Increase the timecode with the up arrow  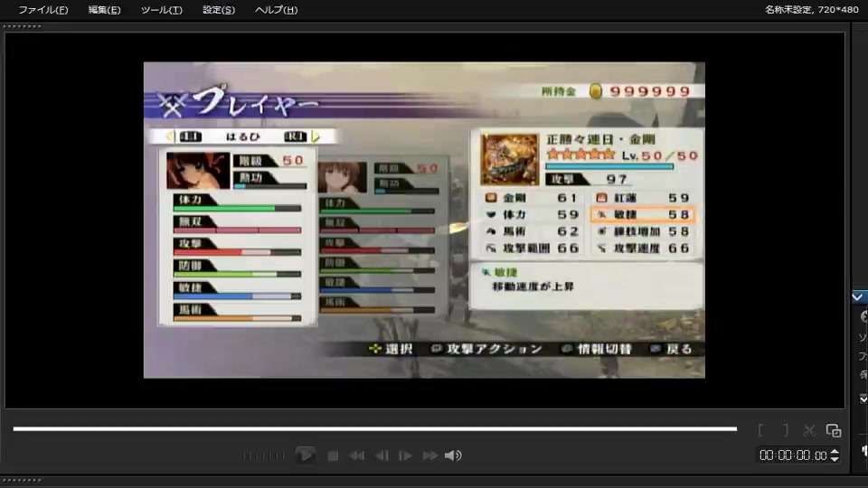click(835, 452)
